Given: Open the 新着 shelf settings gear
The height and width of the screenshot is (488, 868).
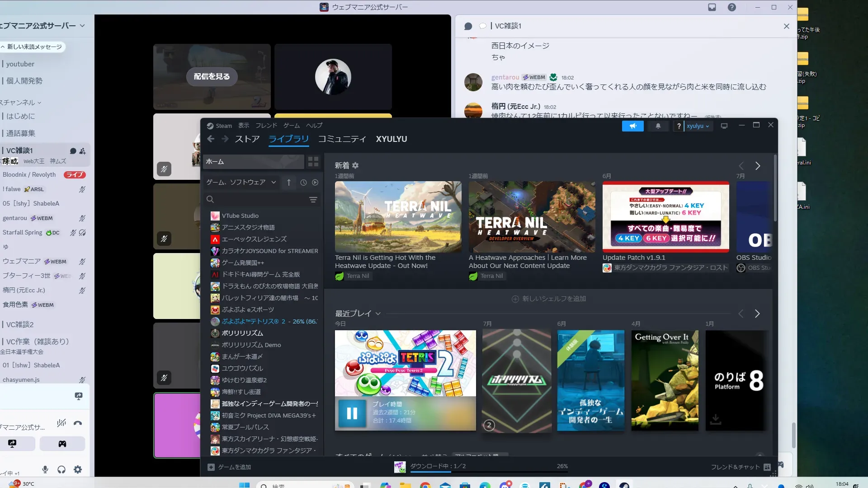Looking at the screenshot, I should tap(355, 165).
